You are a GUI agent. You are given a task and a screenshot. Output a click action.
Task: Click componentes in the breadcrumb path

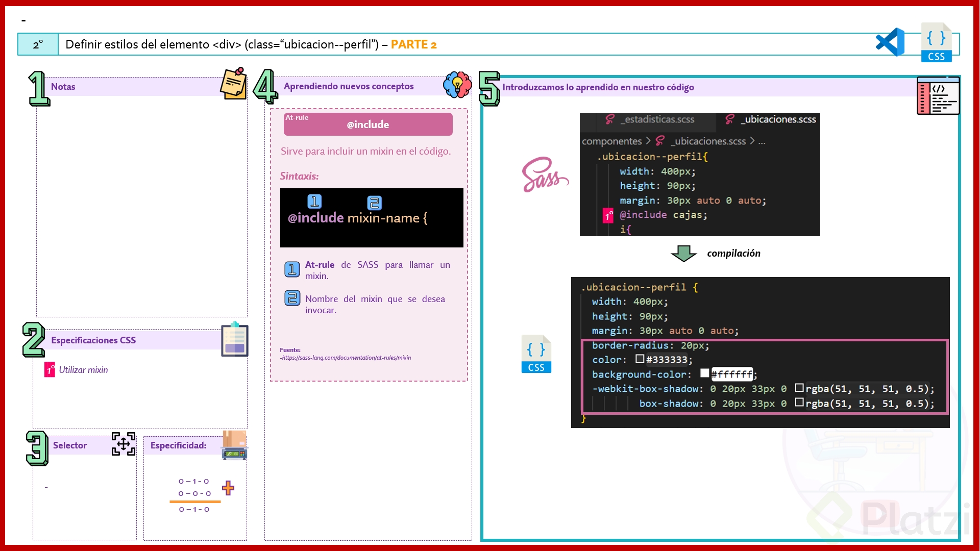point(611,141)
